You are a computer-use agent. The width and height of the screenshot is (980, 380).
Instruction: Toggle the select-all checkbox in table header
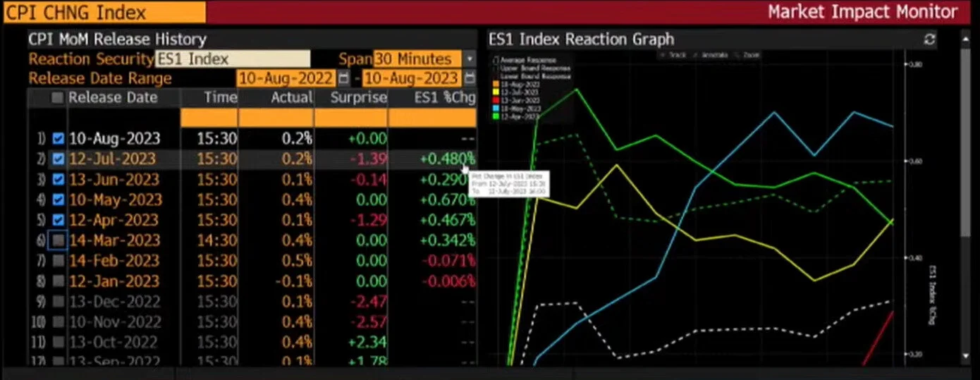pos(58,98)
